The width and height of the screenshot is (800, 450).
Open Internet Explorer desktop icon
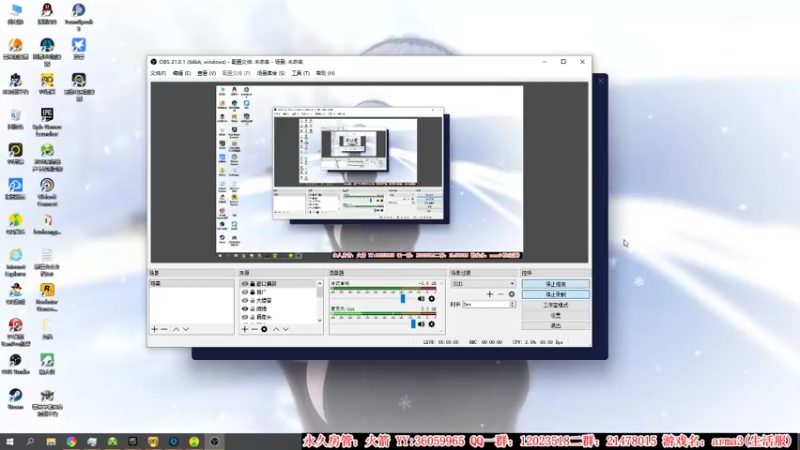[15, 262]
